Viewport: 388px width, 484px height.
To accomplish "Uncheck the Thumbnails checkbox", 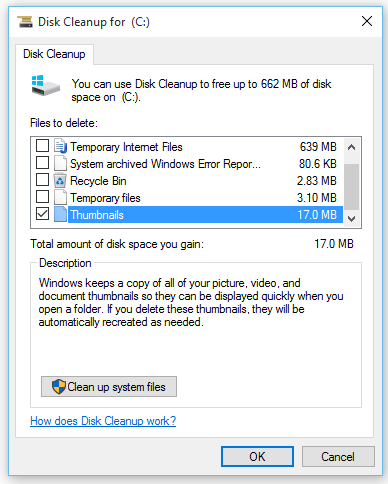I will (42, 214).
